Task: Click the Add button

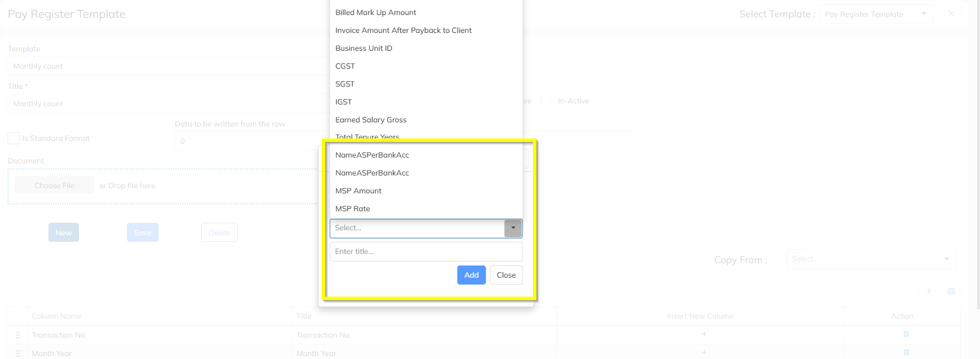Action: (x=471, y=275)
